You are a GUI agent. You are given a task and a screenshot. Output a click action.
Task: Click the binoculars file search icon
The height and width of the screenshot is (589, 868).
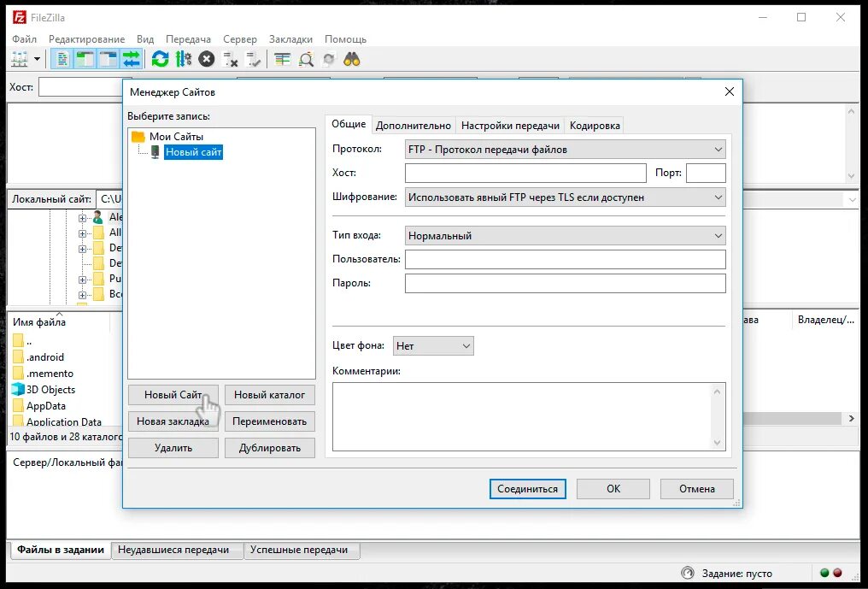352,59
